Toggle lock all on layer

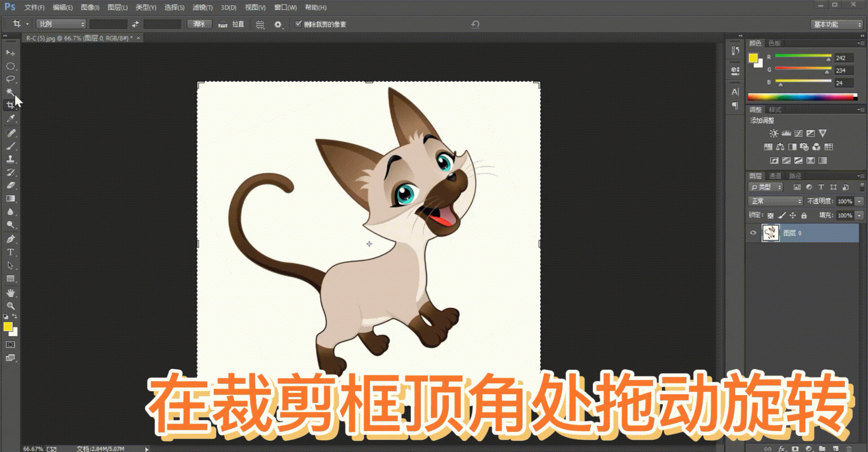pos(804,215)
